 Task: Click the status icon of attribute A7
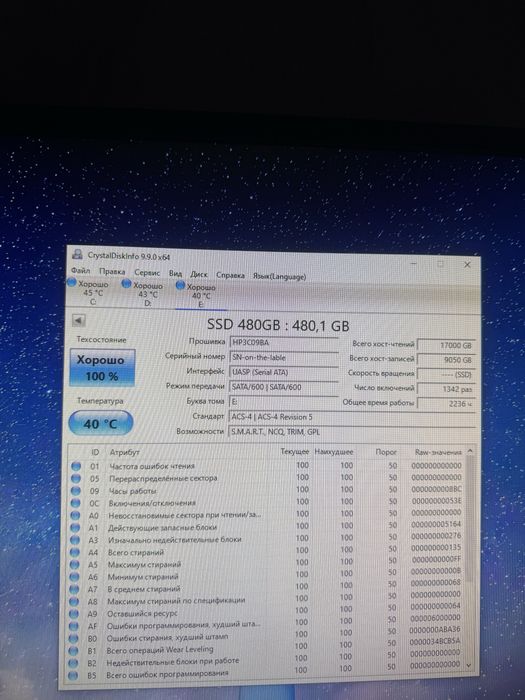(74, 589)
